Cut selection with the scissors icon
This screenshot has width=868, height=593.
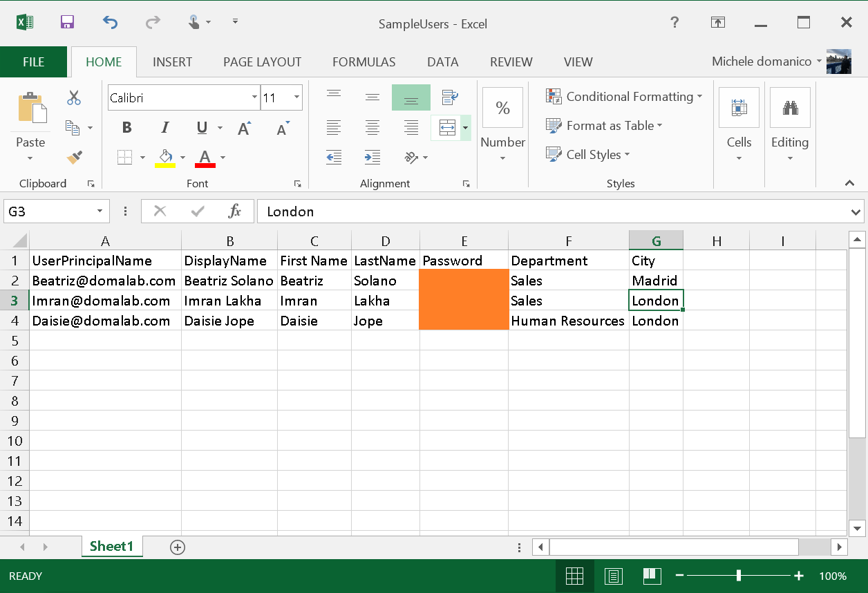(x=74, y=97)
